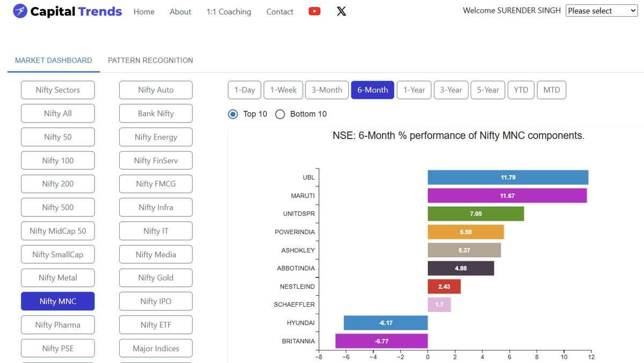The width and height of the screenshot is (644, 363).
Task: Select the Nifty Pharma button
Action: (58, 325)
